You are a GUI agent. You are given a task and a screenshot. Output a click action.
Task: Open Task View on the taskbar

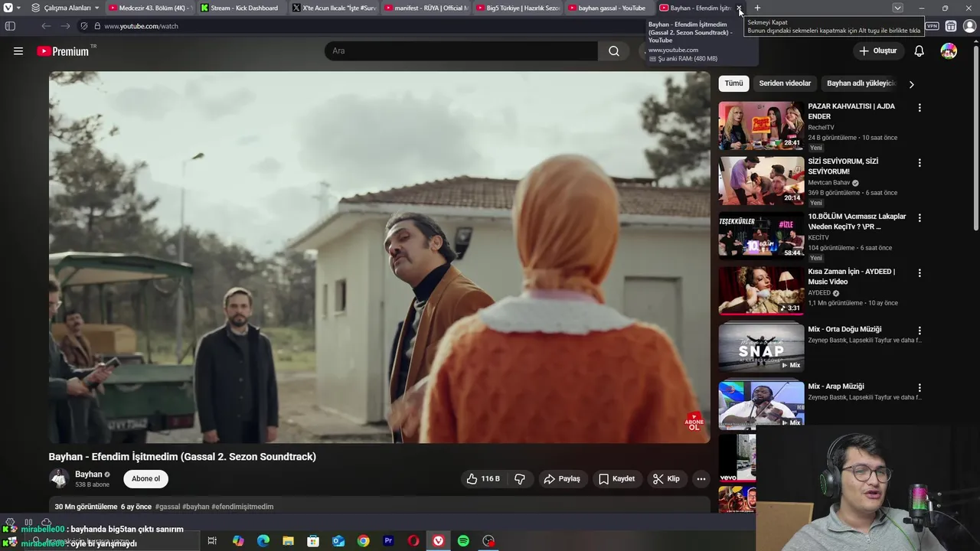coord(212,541)
